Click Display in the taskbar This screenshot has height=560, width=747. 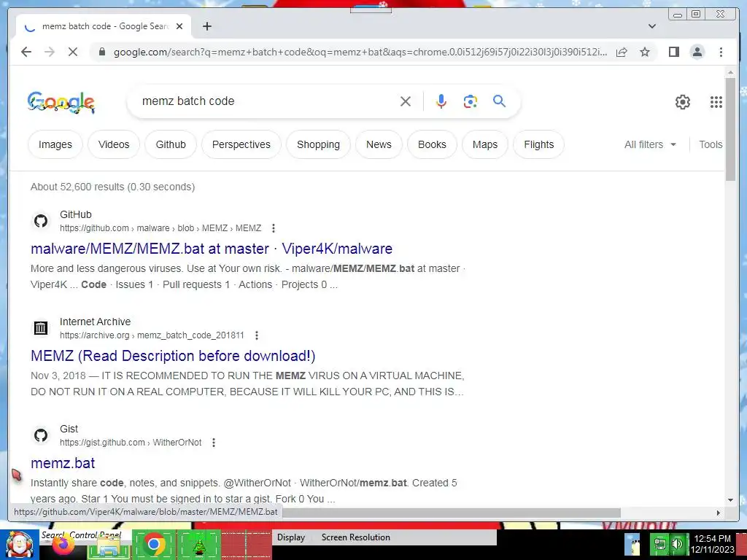tap(290, 537)
